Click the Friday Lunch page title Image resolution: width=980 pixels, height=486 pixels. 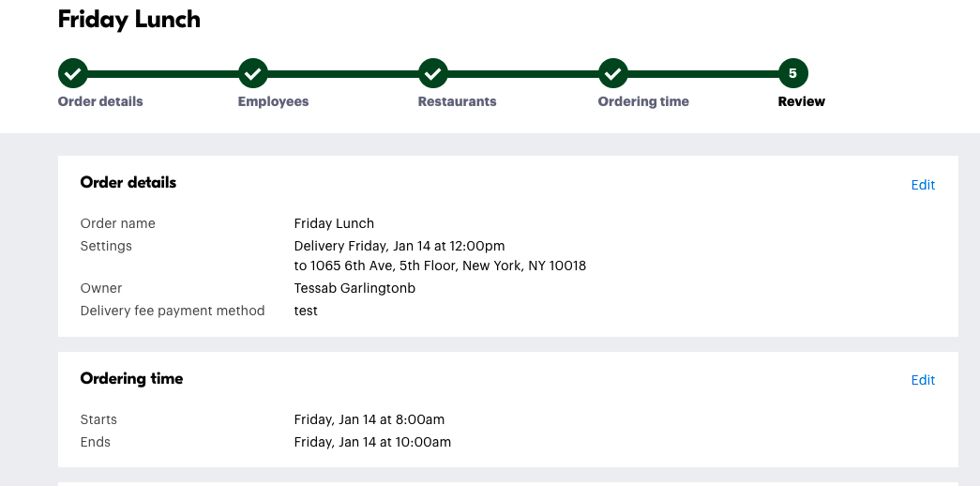(129, 20)
